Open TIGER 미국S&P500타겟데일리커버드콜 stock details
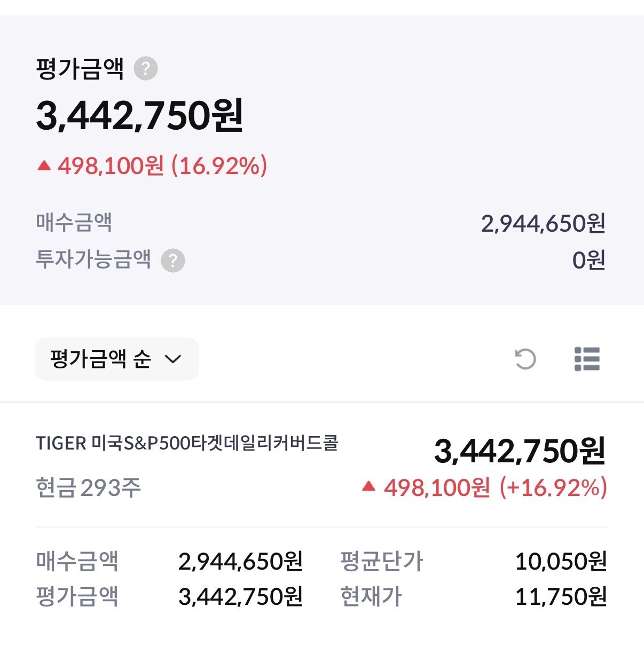Image resolution: width=644 pixels, height=662 pixels. [187, 443]
